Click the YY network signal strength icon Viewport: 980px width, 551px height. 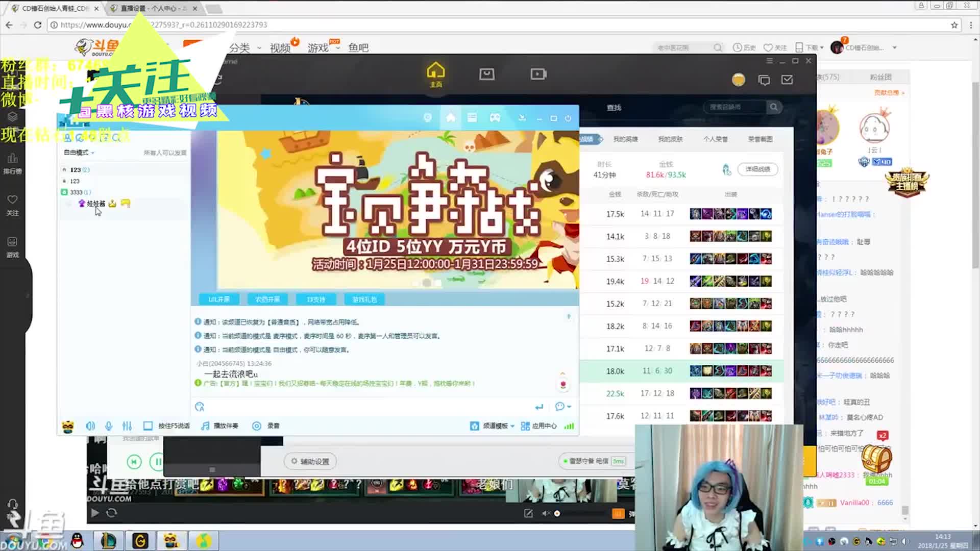(x=569, y=426)
